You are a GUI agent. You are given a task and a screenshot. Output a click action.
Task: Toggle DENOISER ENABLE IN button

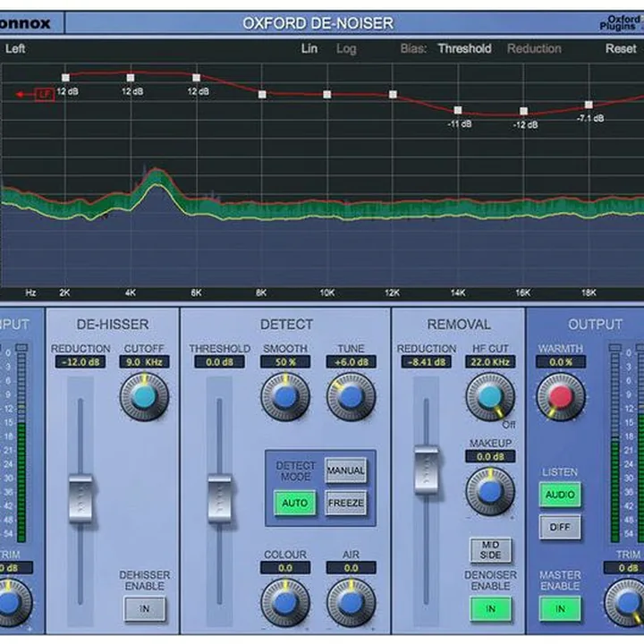(x=491, y=609)
